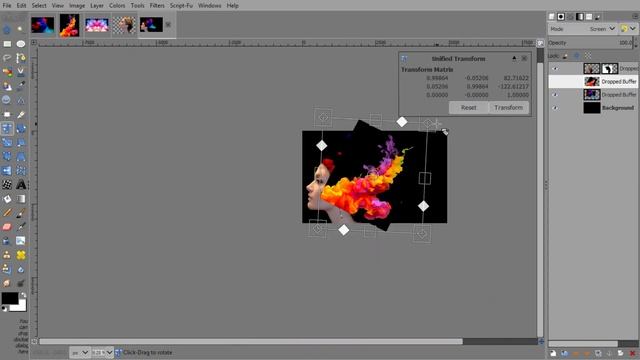
Task: Swap foreground and background colors
Action: point(23,295)
